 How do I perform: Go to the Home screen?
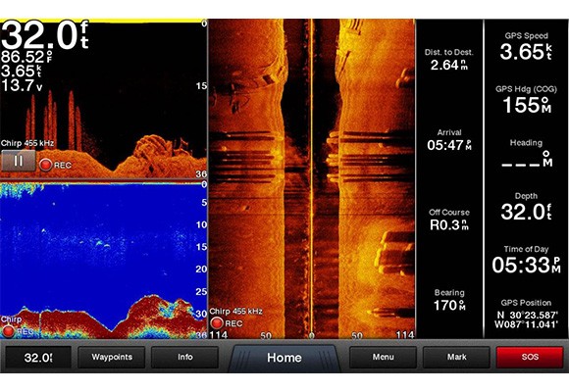coord(284,358)
